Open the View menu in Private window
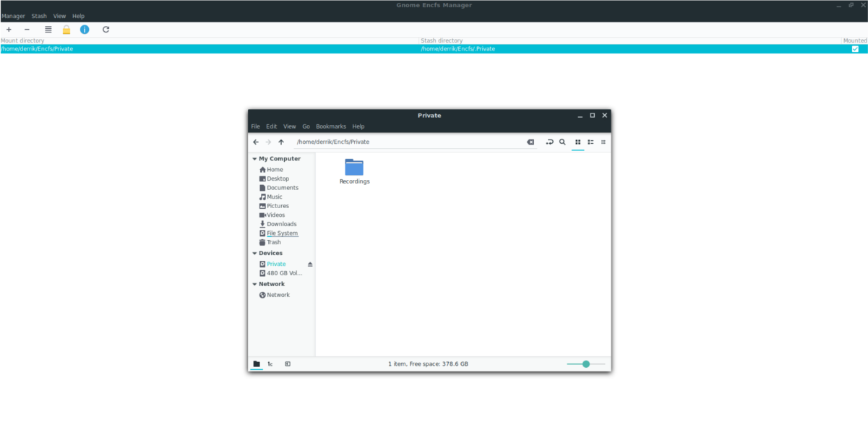The image size is (868, 443). 290,126
